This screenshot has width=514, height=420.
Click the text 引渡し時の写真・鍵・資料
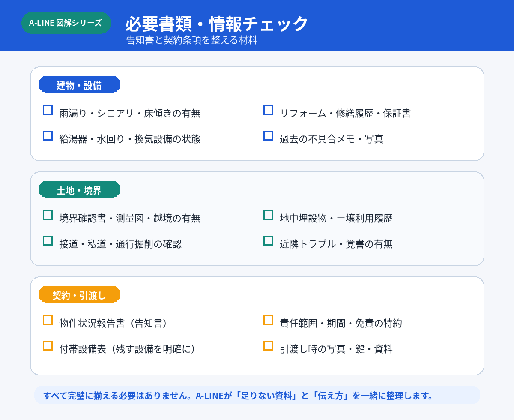(336, 349)
